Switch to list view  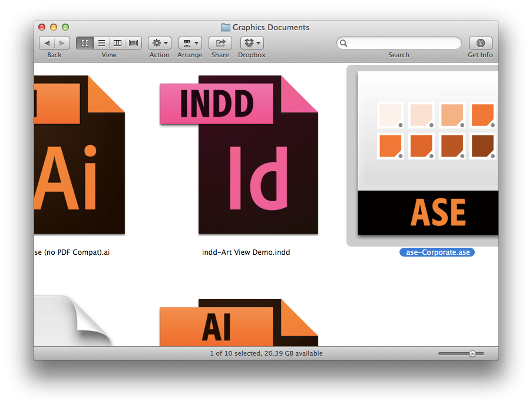[x=101, y=43]
